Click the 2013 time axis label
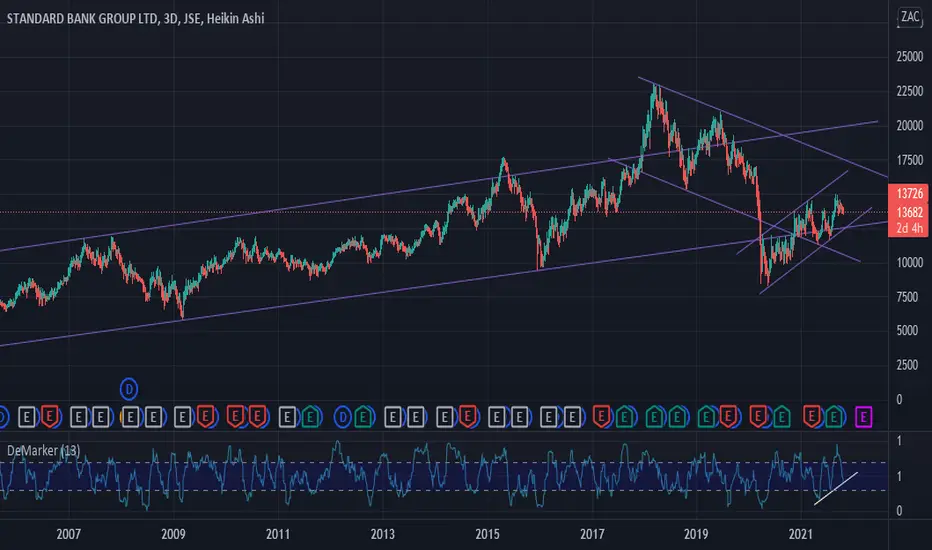The image size is (932, 550). 382,534
